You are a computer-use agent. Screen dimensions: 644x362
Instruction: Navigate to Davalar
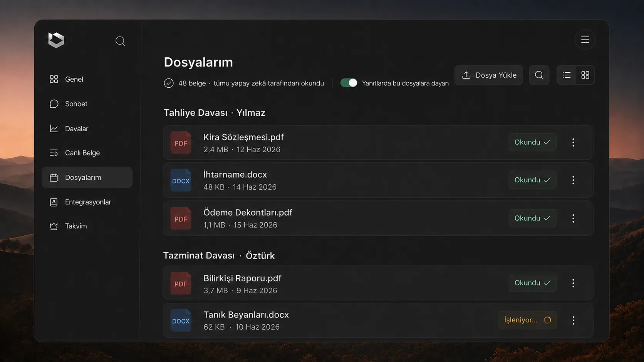87,128
